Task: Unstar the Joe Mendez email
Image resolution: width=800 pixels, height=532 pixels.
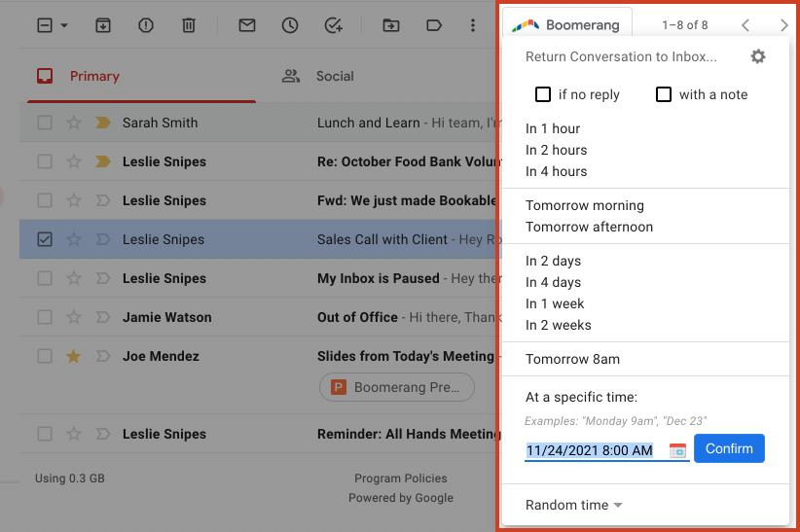Action: coord(74,356)
